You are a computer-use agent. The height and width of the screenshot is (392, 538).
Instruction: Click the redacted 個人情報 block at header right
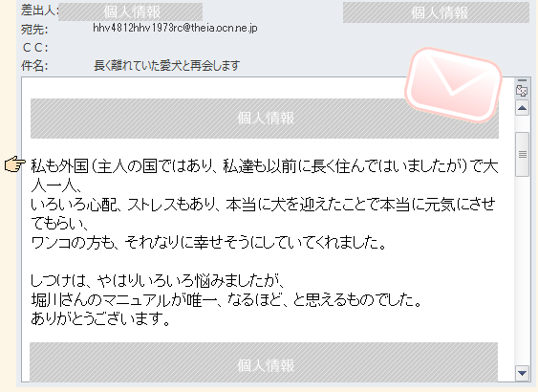436,12
